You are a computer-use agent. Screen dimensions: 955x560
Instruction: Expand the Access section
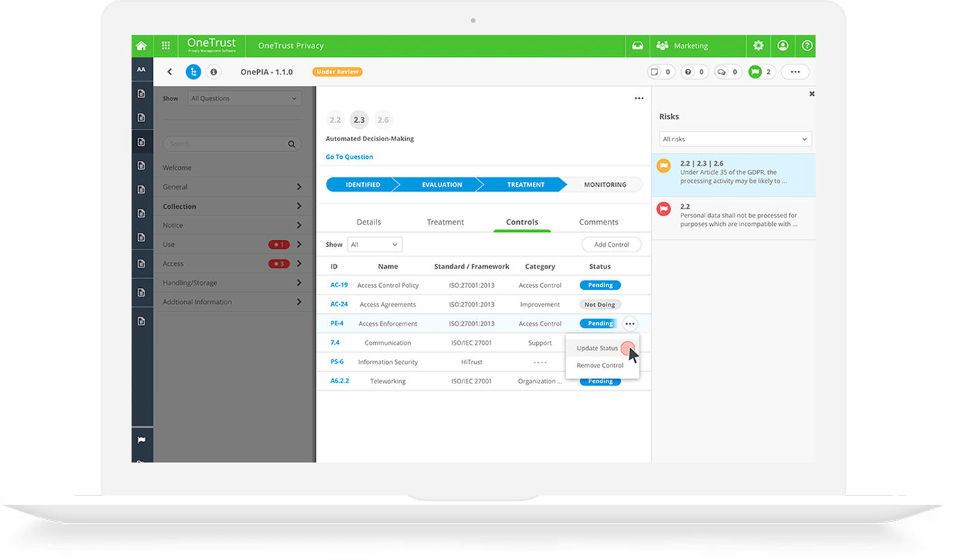click(x=233, y=263)
